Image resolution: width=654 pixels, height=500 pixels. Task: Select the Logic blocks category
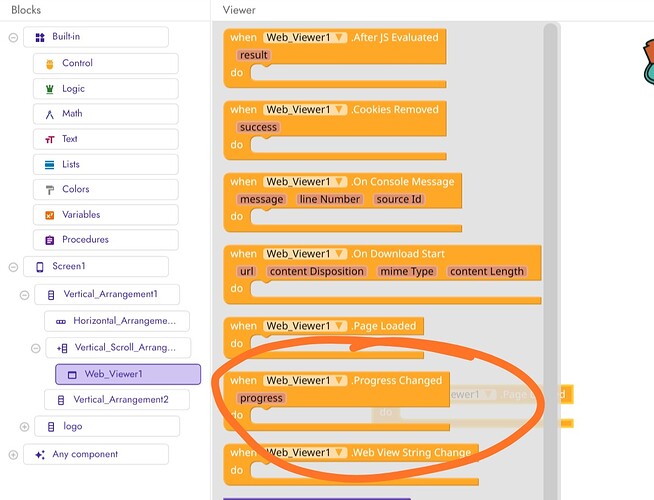point(106,89)
